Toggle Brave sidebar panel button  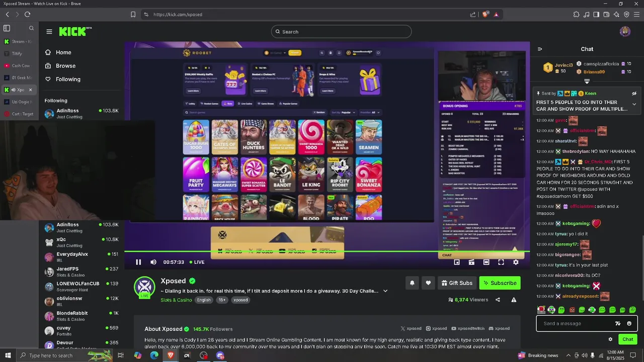tap(596, 15)
